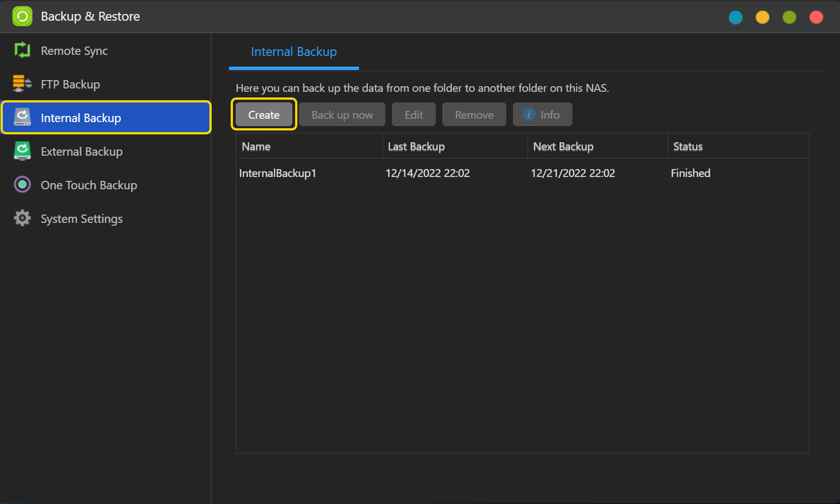
Task: Sort by the Name column header
Action: (256, 147)
